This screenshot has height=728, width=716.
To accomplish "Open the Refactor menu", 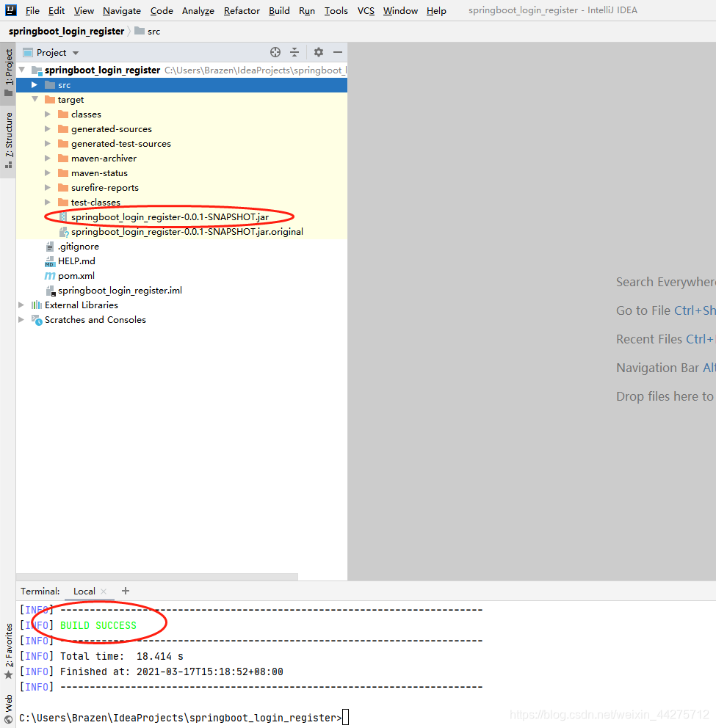I will [x=242, y=11].
